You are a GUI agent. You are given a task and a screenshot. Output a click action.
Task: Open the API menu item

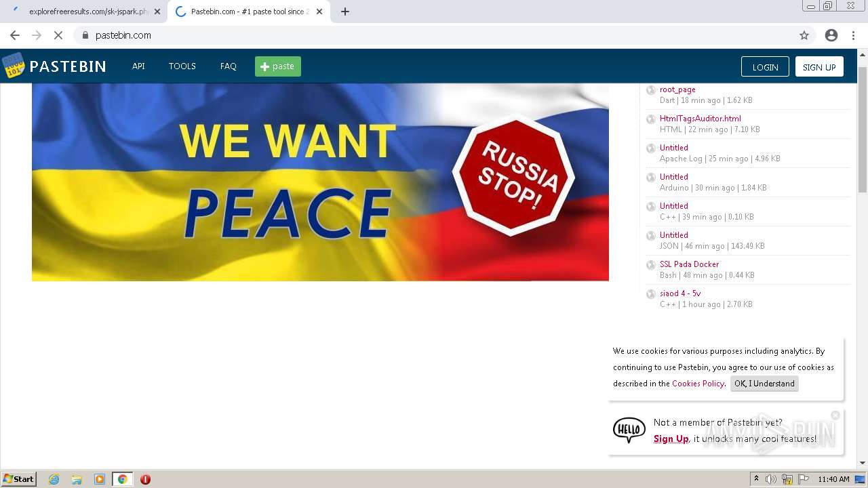[x=138, y=66]
